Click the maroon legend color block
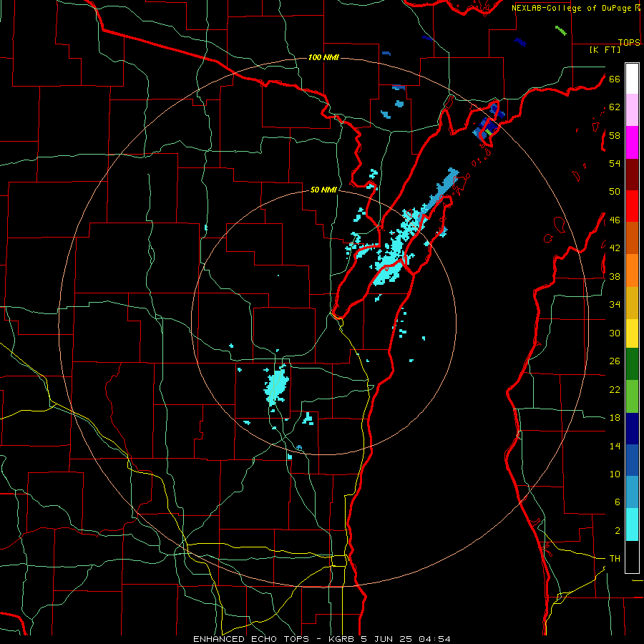 tap(632, 175)
